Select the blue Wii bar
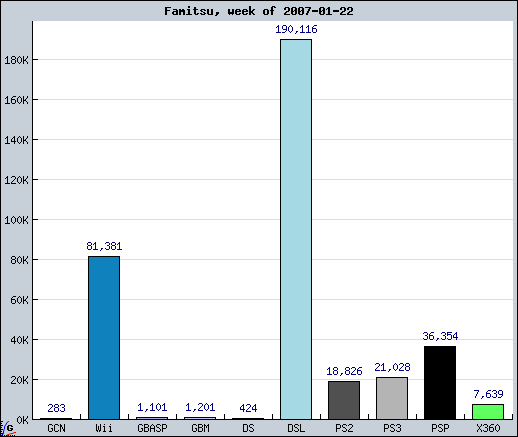The width and height of the screenshot is (518, 437). (104, 338)
